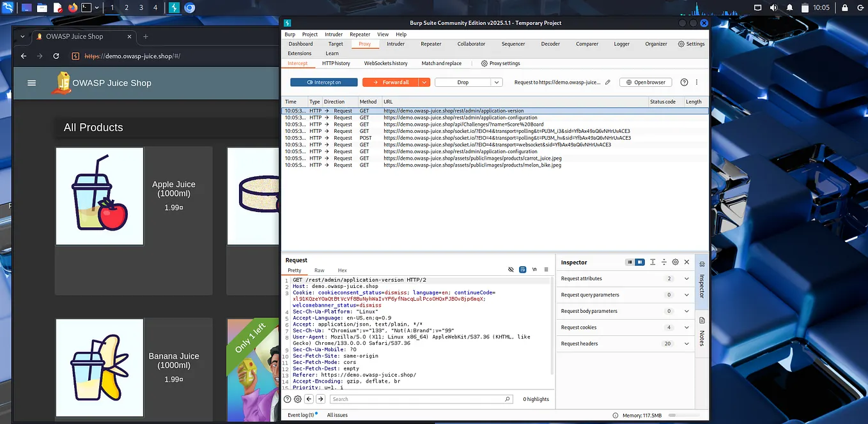Open Event log at the bottom left
This screenshot has width=868, height=424.
(300, 414)
